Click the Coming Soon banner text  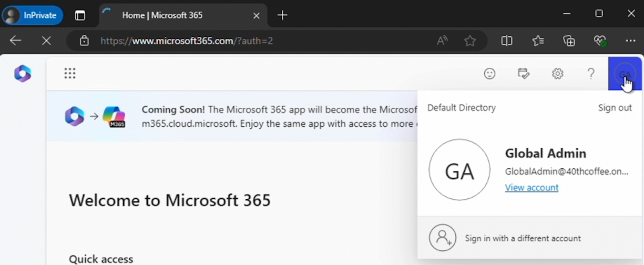point(279,117)
